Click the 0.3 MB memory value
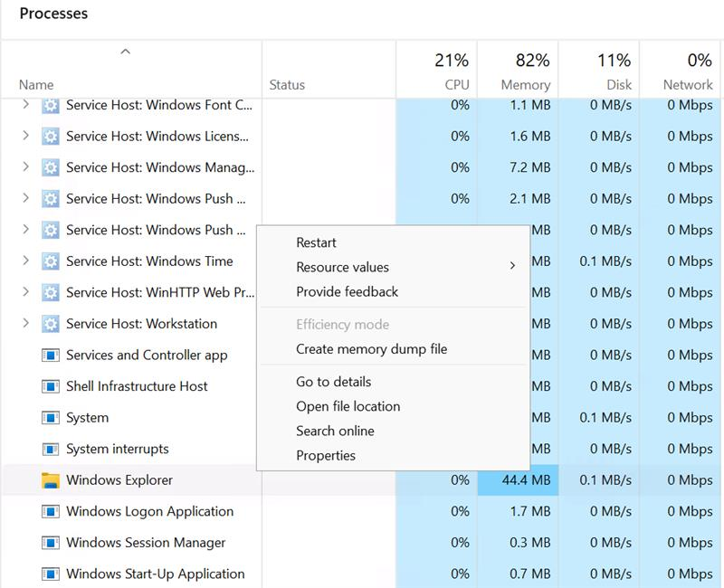This screenshot has width=724, height=588. (x=529, y=543)
